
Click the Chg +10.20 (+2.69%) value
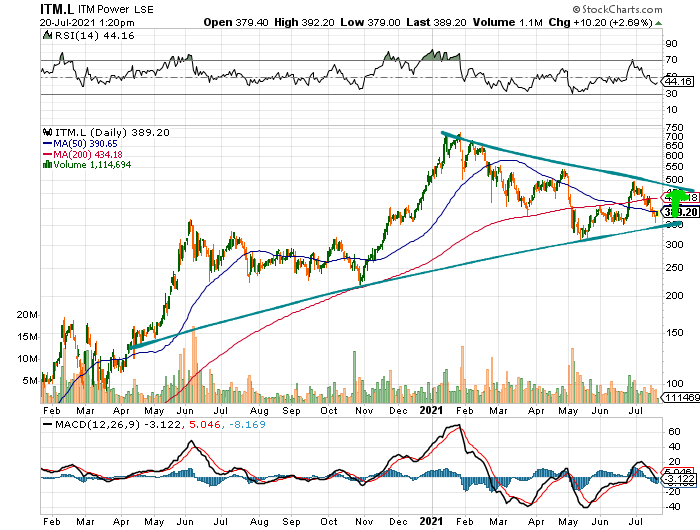pyautogui.click(x=600, y=22)
